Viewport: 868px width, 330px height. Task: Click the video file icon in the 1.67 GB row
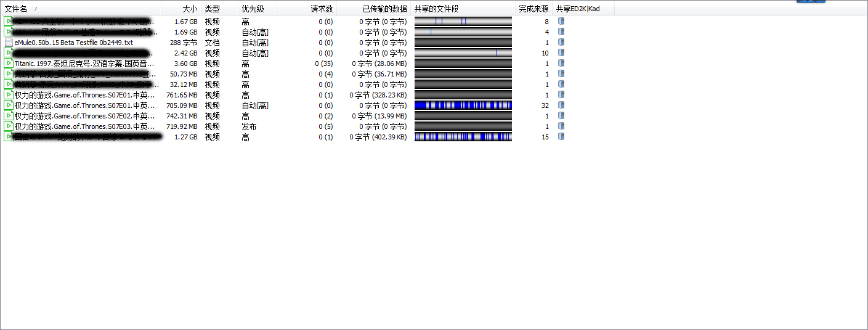click(9, 22)
